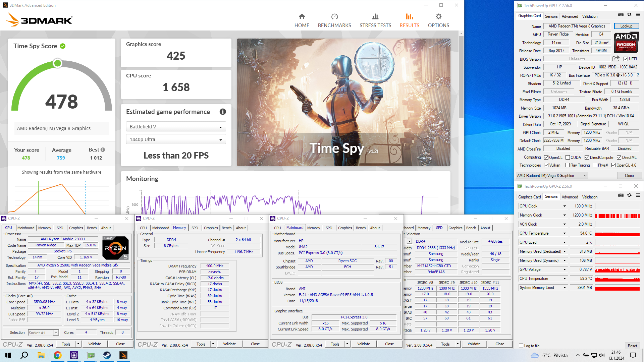Open 3DMark from the taskbar
Viewport: 644px width, 362px height.
[x=123, y=355]
